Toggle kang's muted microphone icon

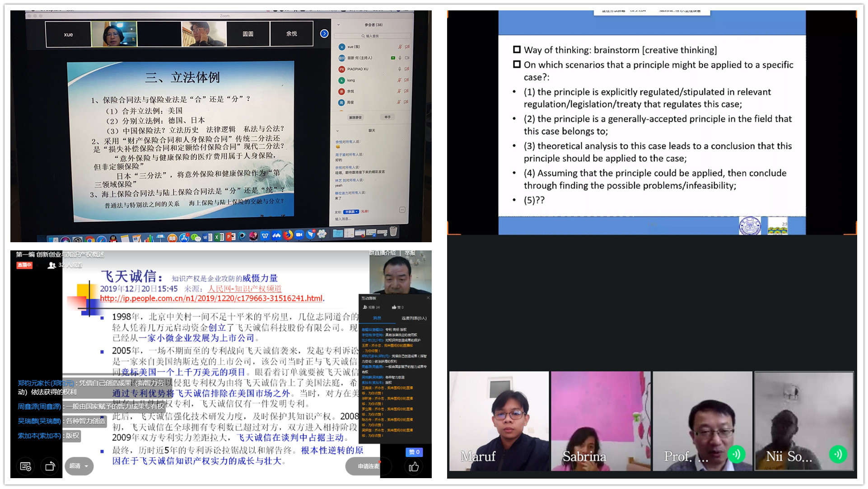tap(400, 80)
